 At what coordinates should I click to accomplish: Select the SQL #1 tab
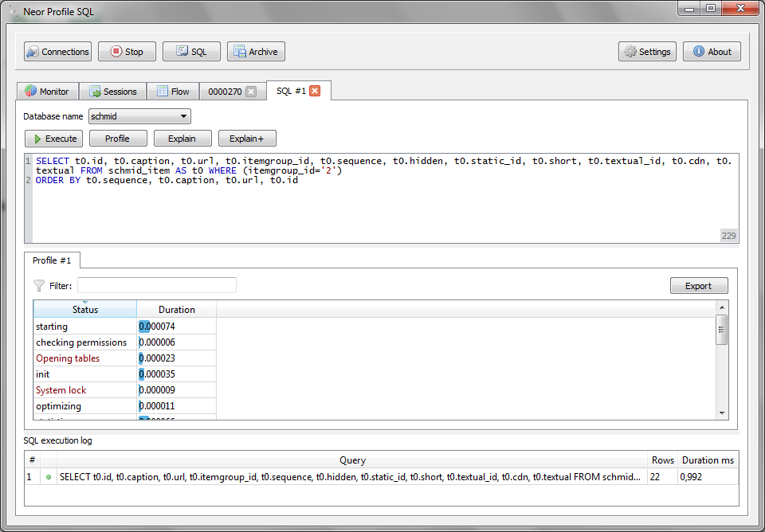tap(292, 91)
